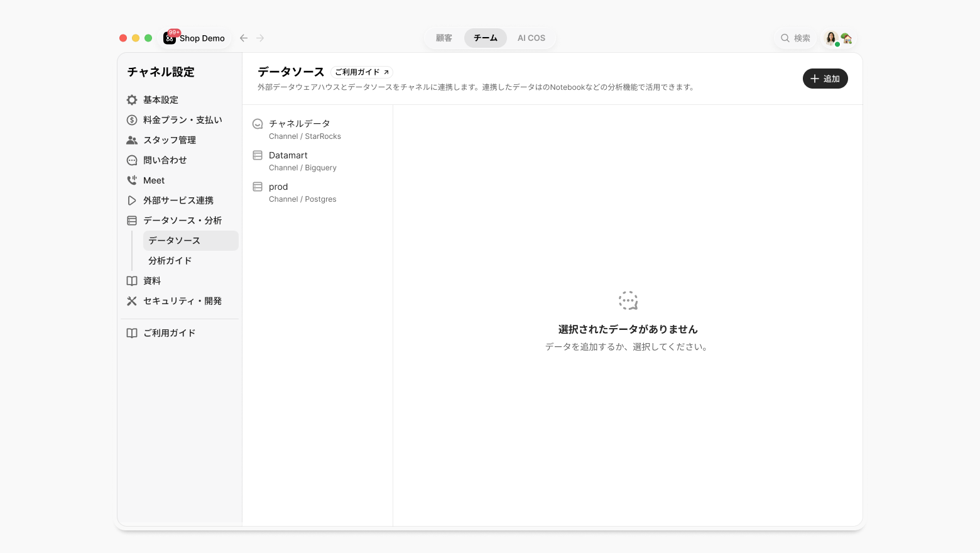980x553 pixels.
Task: Click the 検索 search field
Action: point(795,38)
